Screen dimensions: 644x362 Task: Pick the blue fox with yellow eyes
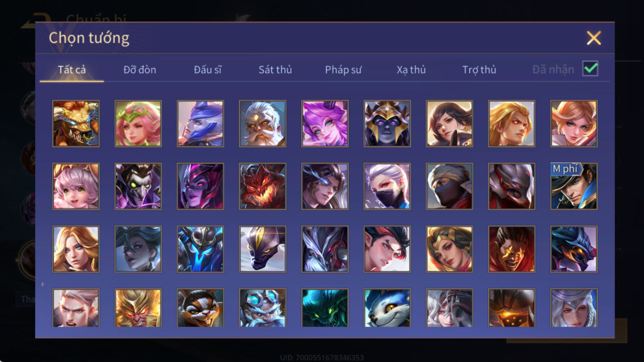[x=387, y=308]
